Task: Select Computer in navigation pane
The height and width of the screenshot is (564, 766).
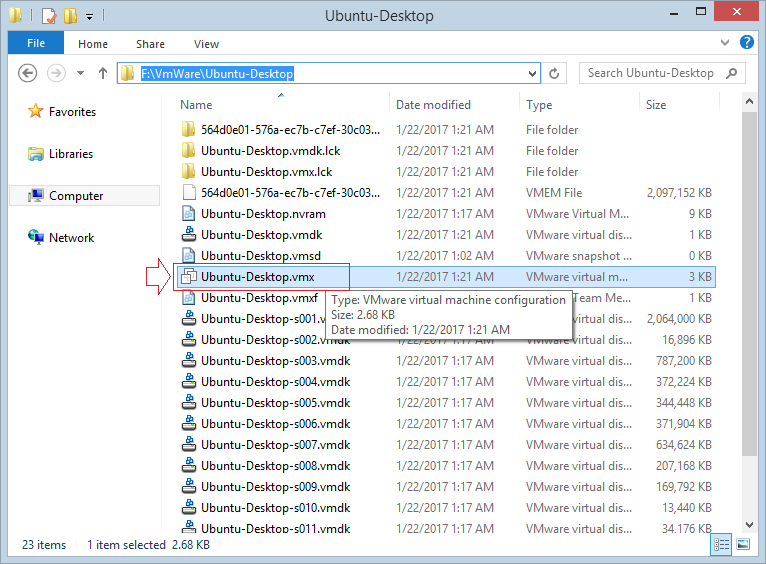Action: click(85, 196)
